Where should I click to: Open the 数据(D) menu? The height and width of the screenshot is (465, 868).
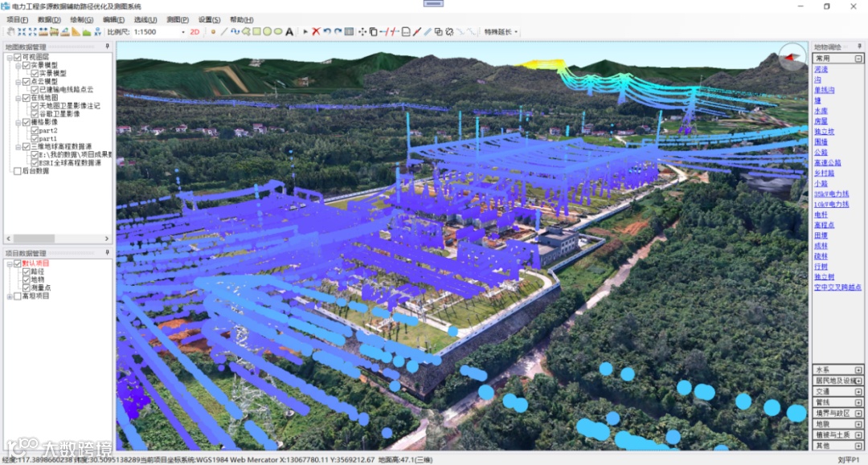pos(49,19)
